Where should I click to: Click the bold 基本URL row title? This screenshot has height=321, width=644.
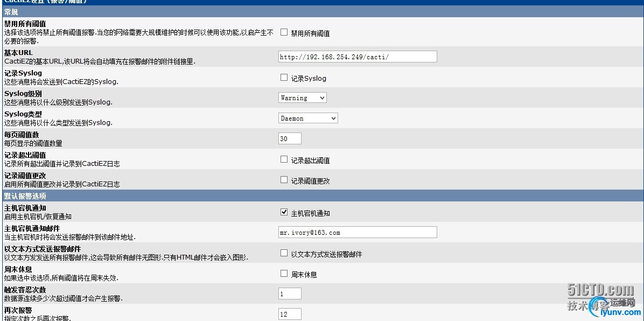pos(18,53)
